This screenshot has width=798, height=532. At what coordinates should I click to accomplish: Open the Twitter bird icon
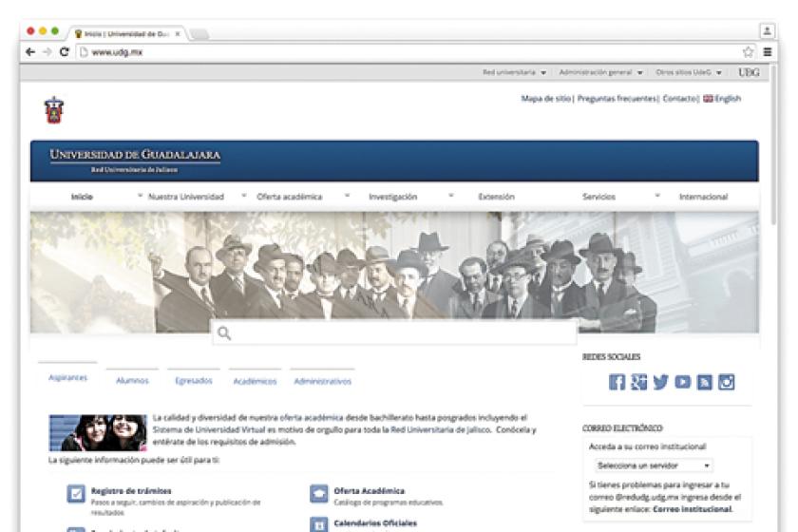[660, 382]
